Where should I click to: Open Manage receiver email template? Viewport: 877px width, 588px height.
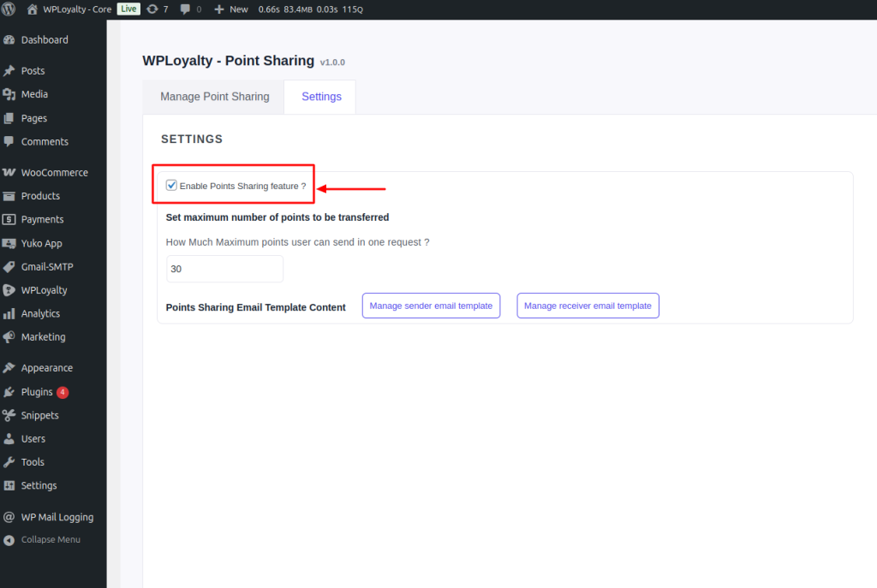point(588,306)
